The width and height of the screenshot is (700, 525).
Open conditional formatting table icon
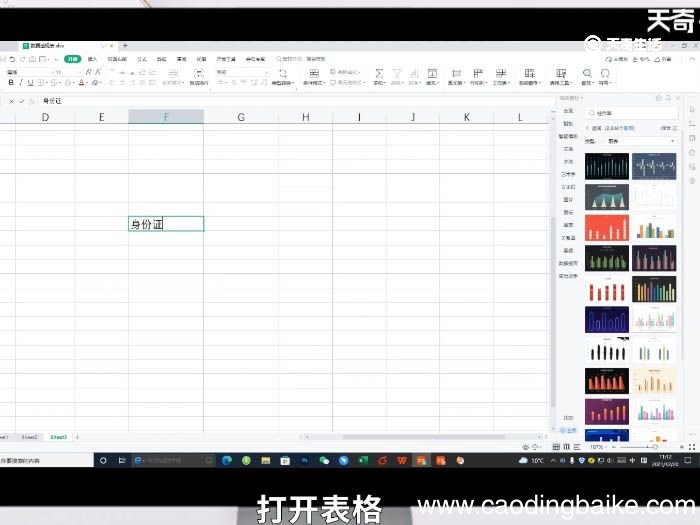point(314,76)
